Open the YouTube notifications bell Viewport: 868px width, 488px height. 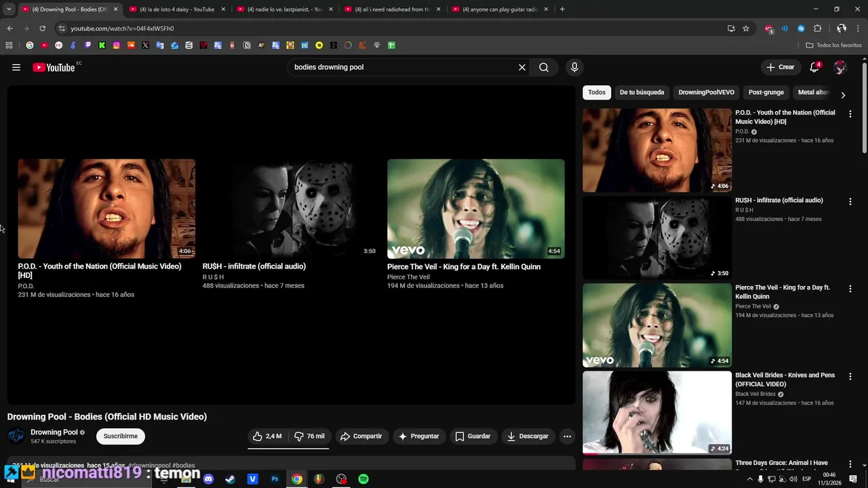coord(814,67)
